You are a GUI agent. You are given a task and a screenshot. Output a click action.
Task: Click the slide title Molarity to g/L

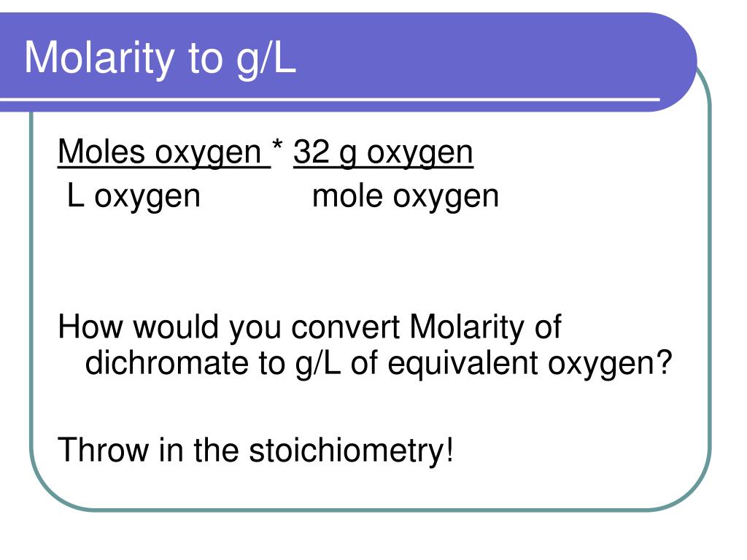160,58
